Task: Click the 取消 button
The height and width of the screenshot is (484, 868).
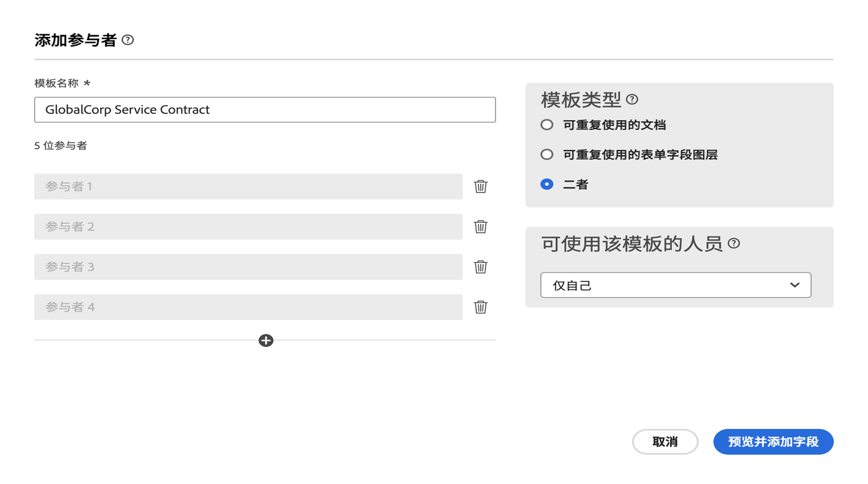Action: pyautogui.click(x=665, y=442)
